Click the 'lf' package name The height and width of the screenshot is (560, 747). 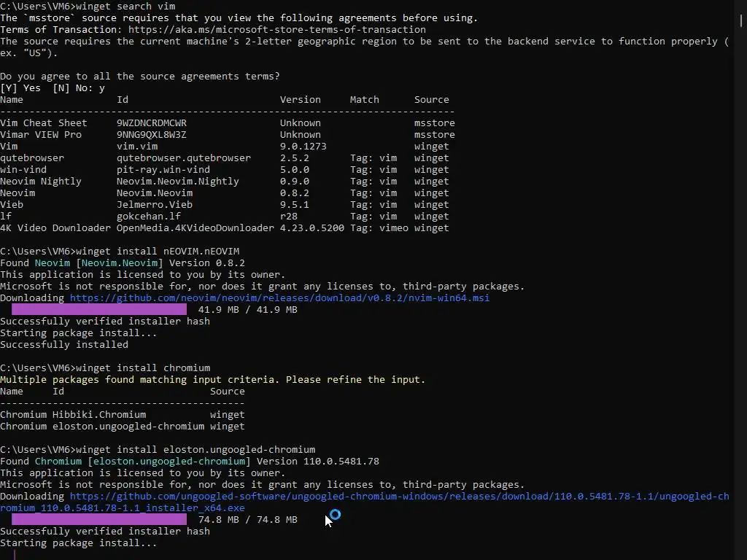click(x=6, y=216)
